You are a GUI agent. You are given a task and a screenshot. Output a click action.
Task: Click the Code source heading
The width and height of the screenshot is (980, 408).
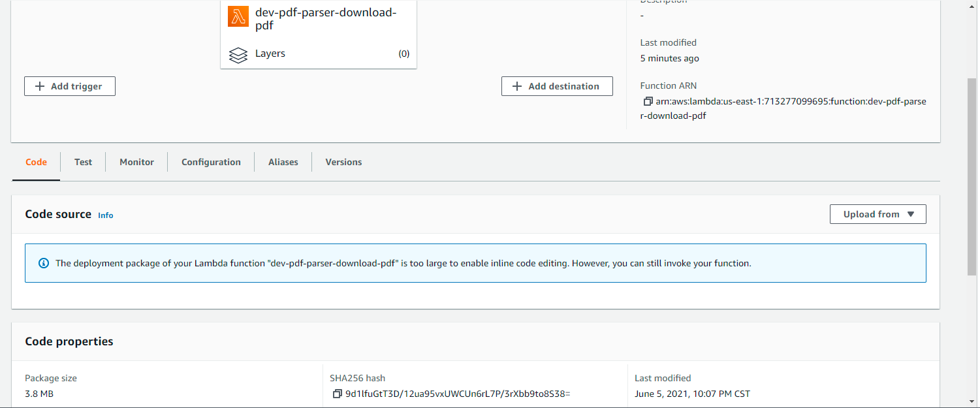click(58, 214)
